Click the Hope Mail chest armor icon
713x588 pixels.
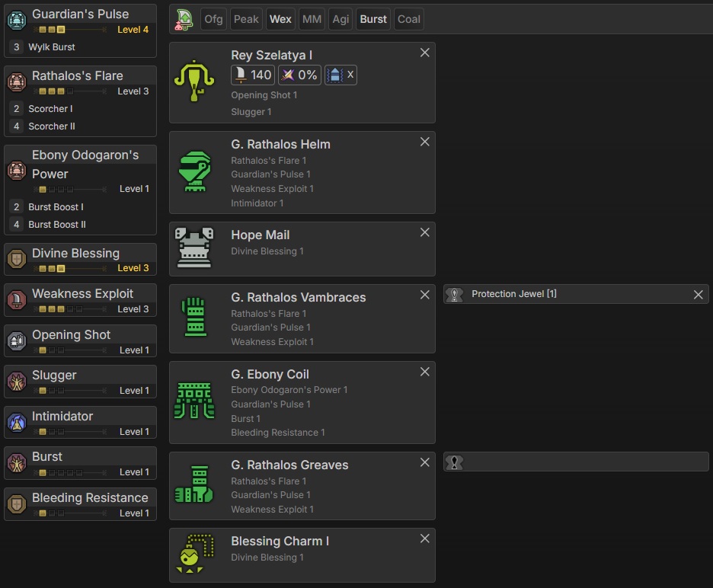coord(195,248)
